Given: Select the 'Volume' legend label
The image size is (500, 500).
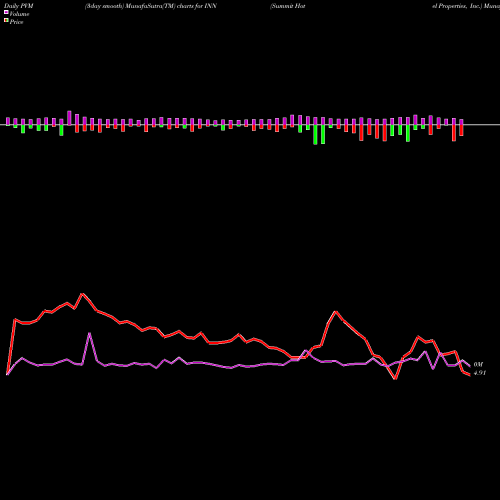Looking at the screenshot, I should [x=19, y=14].
